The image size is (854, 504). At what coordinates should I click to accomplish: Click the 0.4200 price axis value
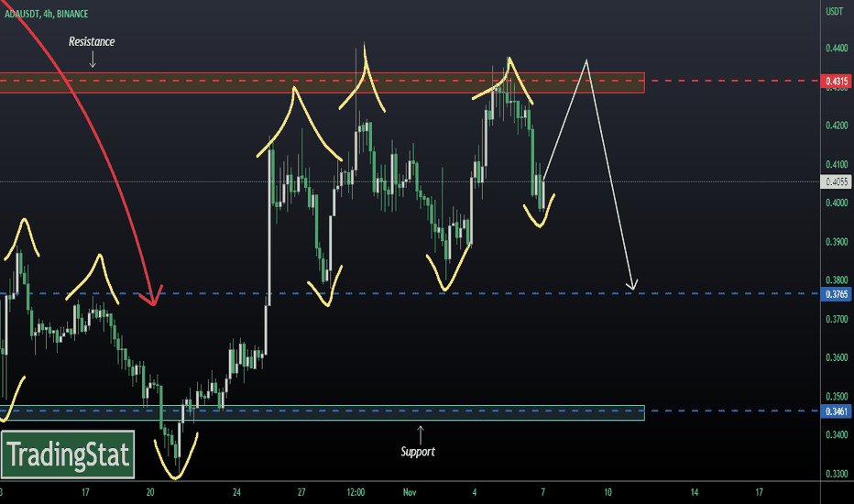[837, 126]
